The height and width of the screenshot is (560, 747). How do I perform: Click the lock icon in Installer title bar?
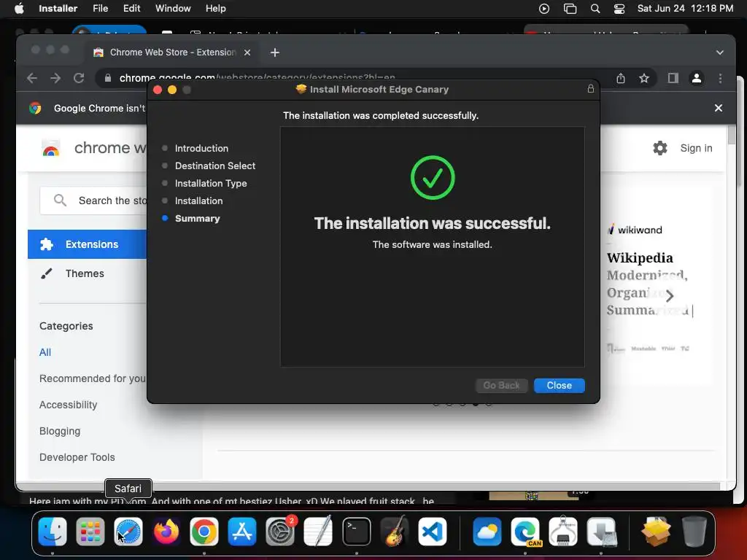[x=591, y=88]
